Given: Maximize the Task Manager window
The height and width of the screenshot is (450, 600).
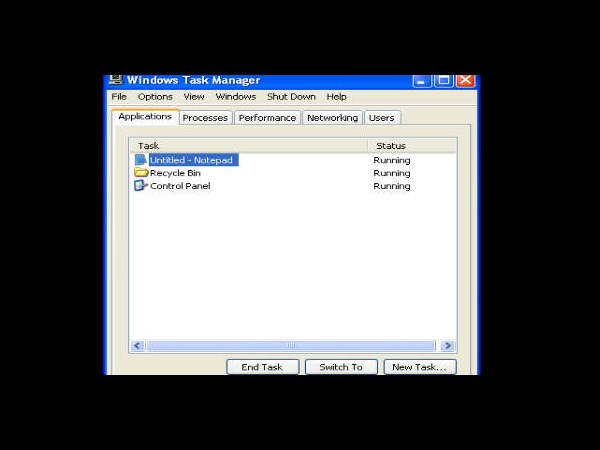Looking at the screenshot, I should pos(444,80).
